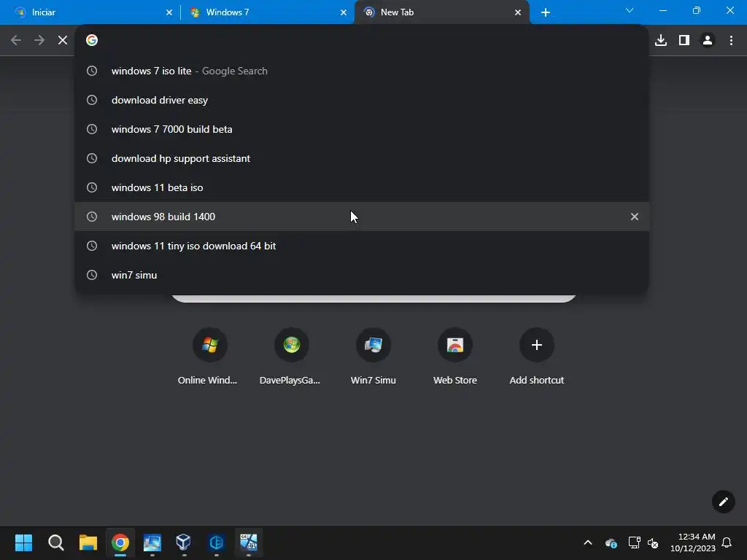The height and width of the screenshot is (560, 747).
Task: Choose suggestion windows 7 7000 build beta
Action: tap(362, 129)
